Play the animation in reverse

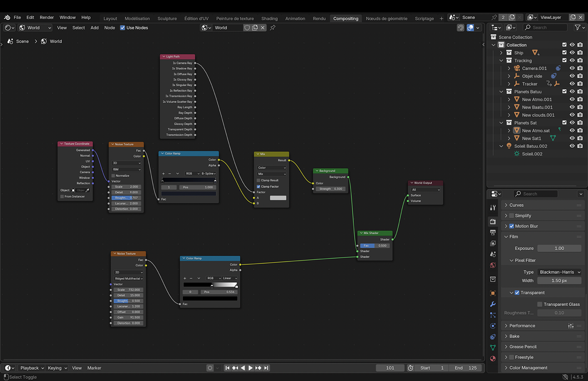click(x=243, y=368)
